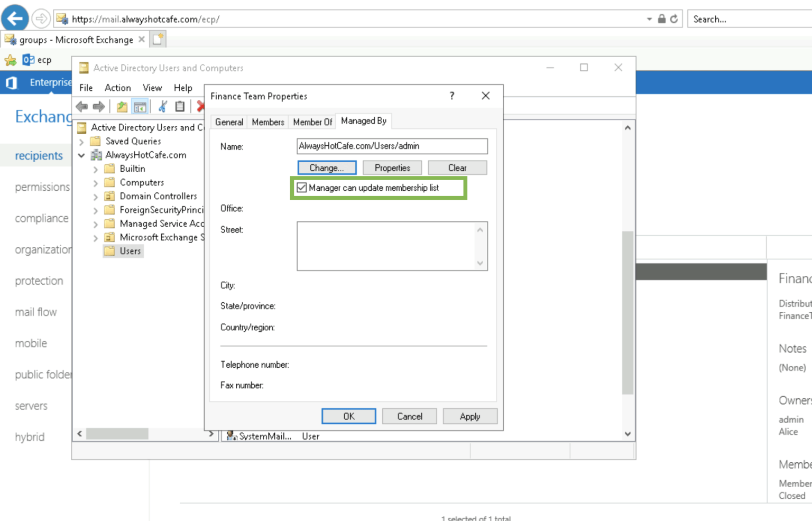812x521 pixels.
Task: Expand the Domain Controllers tree node
Action: point(96,197)
